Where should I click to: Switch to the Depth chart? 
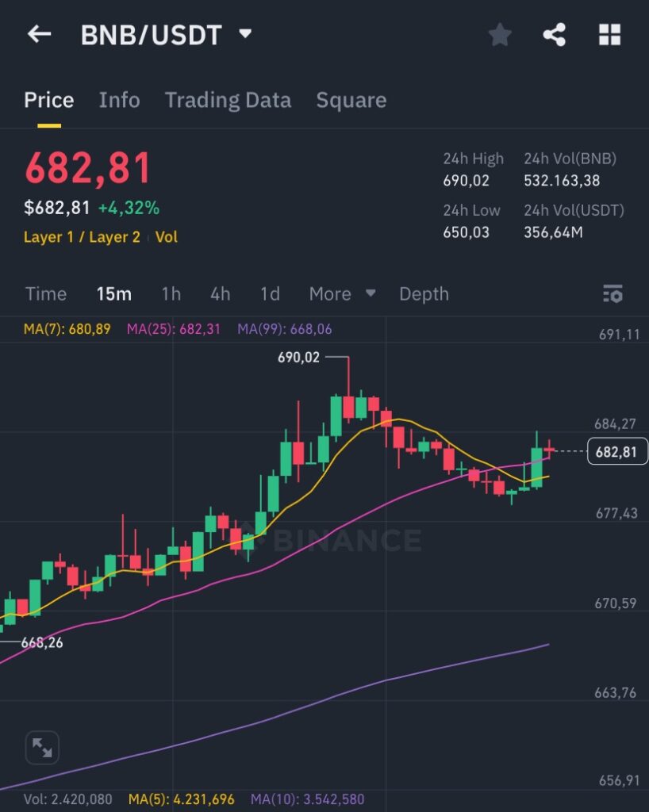(424, 294)
